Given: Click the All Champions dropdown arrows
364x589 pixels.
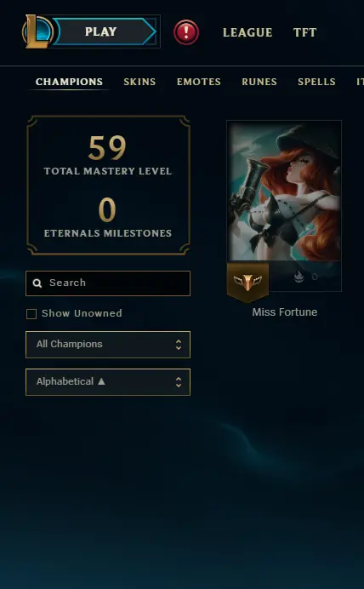Looking at the screenshot, I should (179, 345).
